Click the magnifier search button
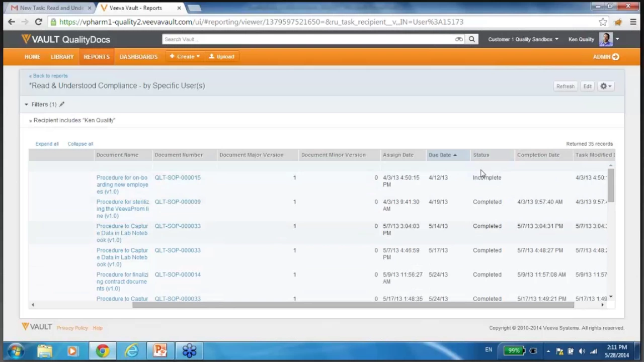This screenshot has width=644, height=362. (x=472, y=39)
